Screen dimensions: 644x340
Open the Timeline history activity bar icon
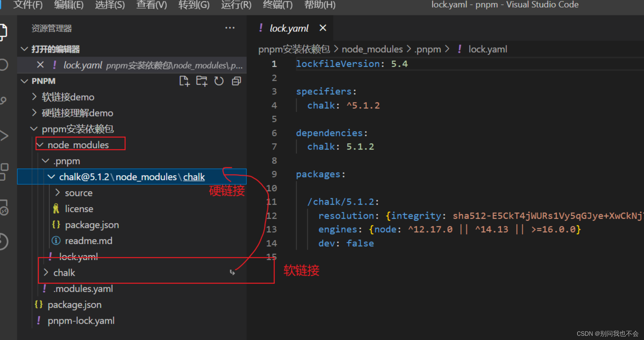click(x=4, y=241)
